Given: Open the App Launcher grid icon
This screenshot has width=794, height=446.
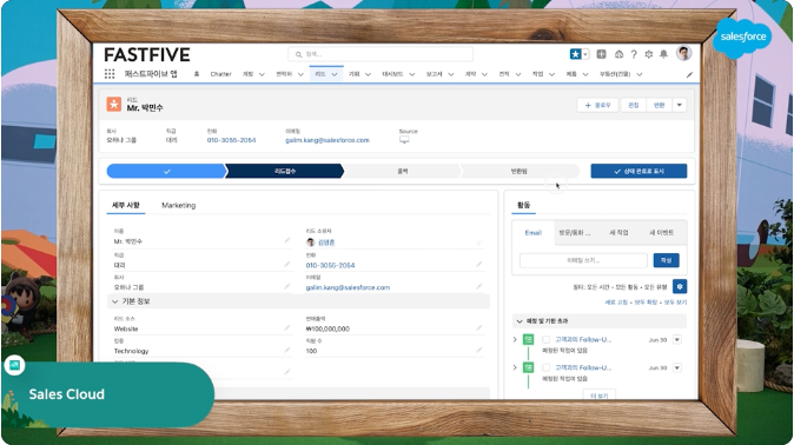Looking at the screenshot, I should 109,74.
